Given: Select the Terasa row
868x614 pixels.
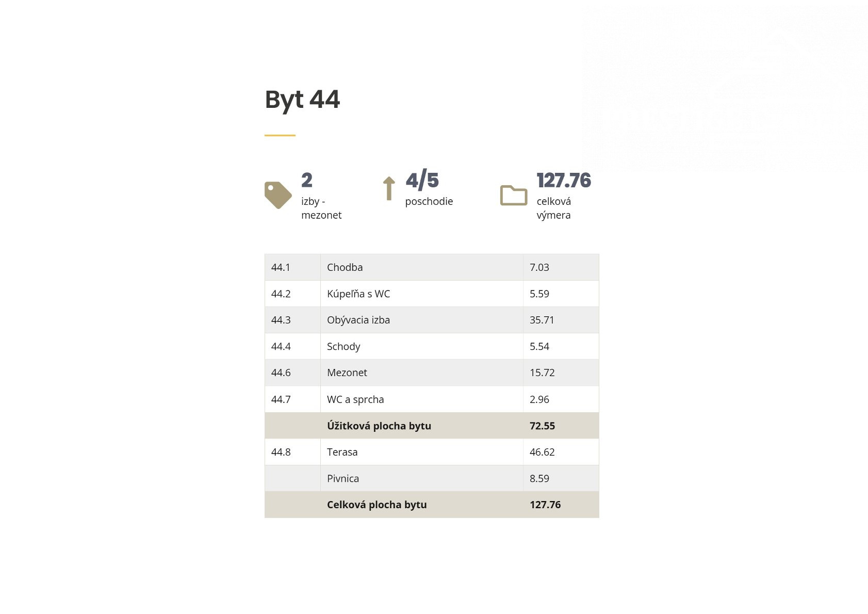Looking at the screenshot, I should (432, 452).
